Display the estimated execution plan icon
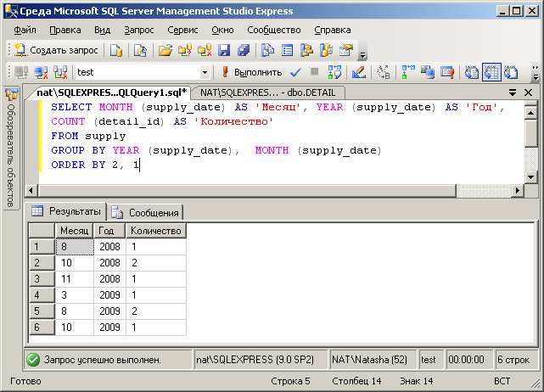544x392 pixels. pos(334,72)
